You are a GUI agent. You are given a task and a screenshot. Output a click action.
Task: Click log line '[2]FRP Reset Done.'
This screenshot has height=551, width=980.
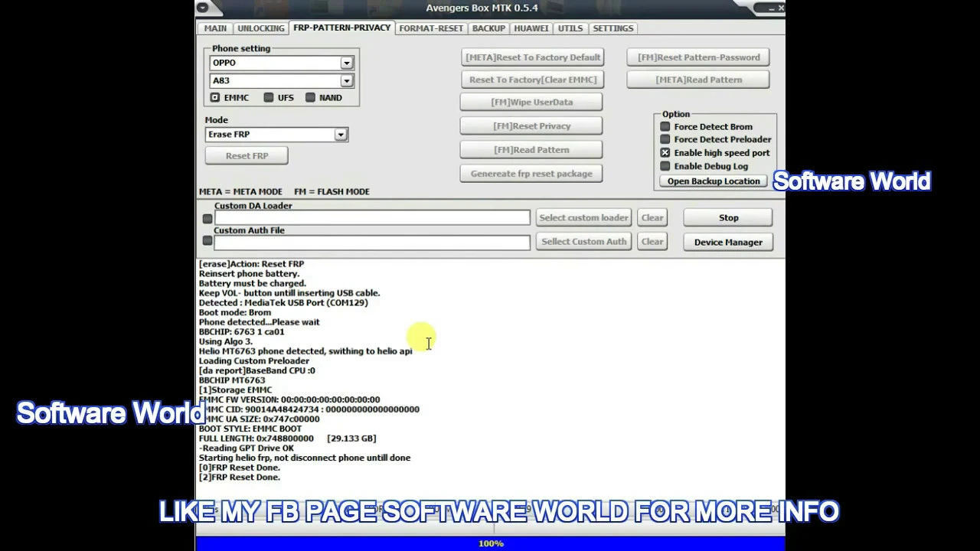tap(240, 478)
